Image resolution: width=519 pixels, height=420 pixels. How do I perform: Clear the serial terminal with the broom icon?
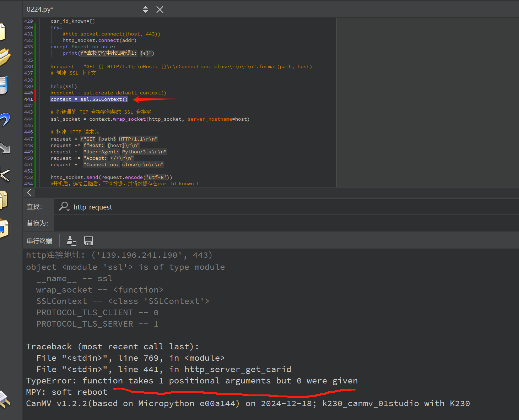click(x=71, y=241)
